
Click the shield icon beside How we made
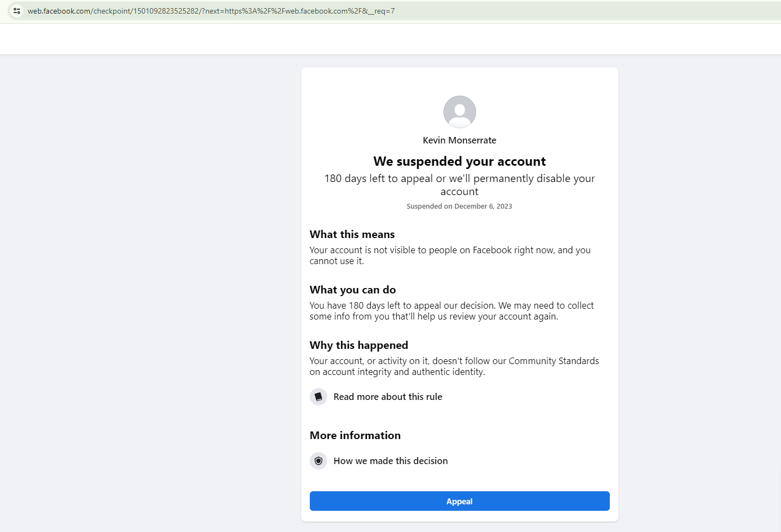318,461
